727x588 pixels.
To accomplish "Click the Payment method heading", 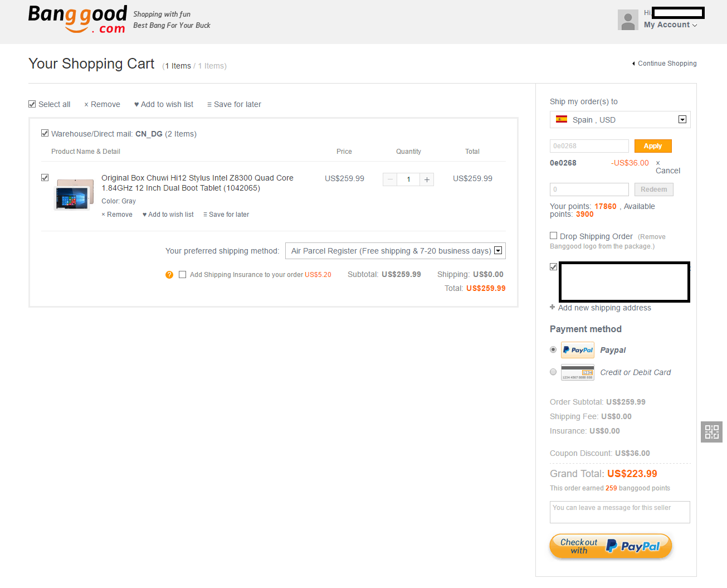I will [585, 329].
